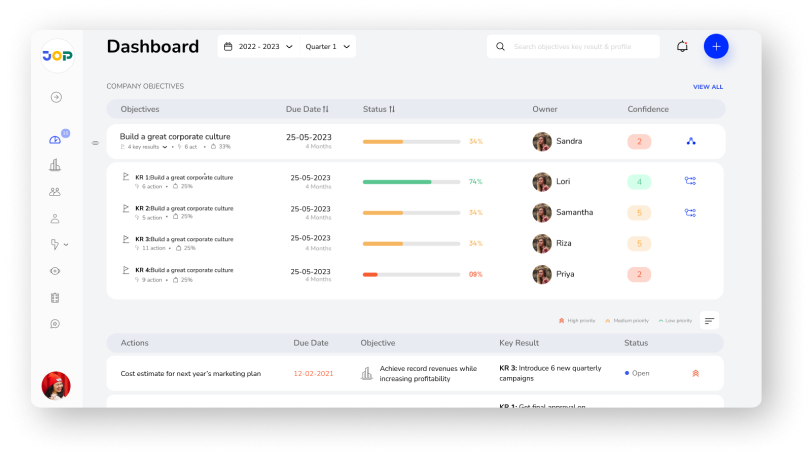Collapse the 4 key results expander
The image size is (812, 458).
point(165,147)
